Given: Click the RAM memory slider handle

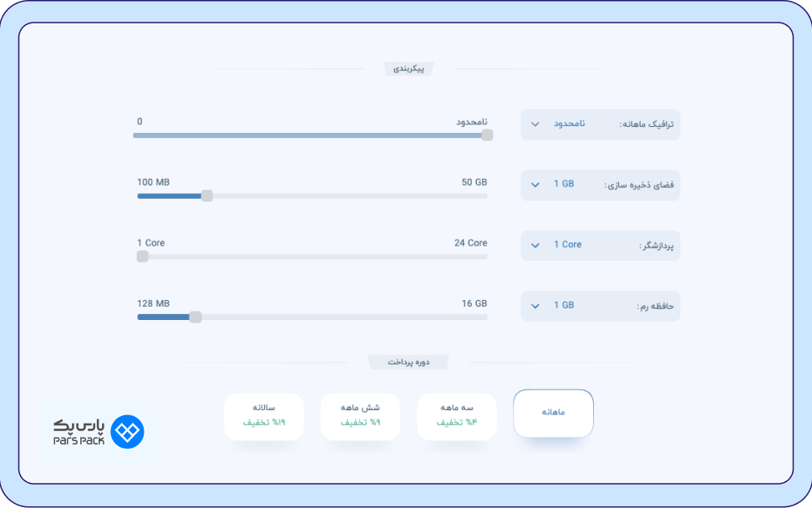Looking at the screenshot, I should (195, 317).
